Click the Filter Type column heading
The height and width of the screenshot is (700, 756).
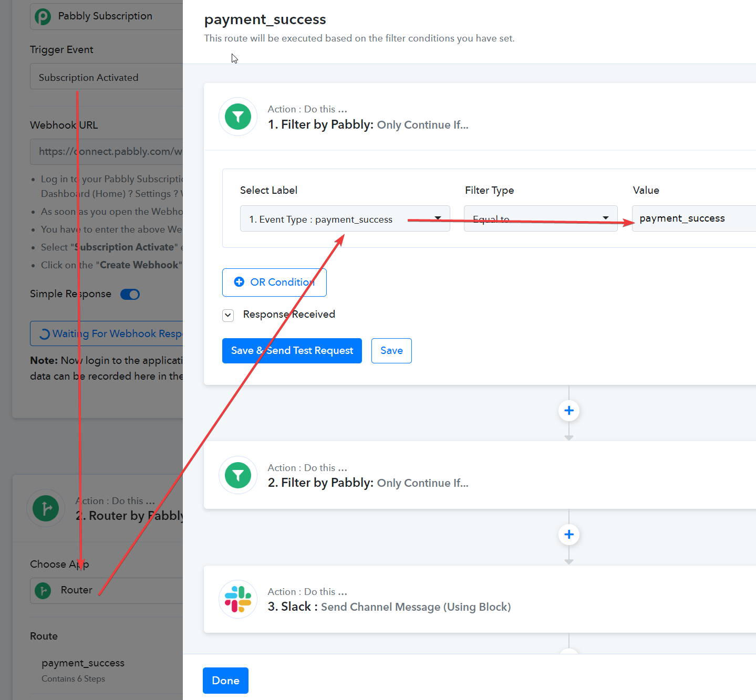(x=489, y=190)
